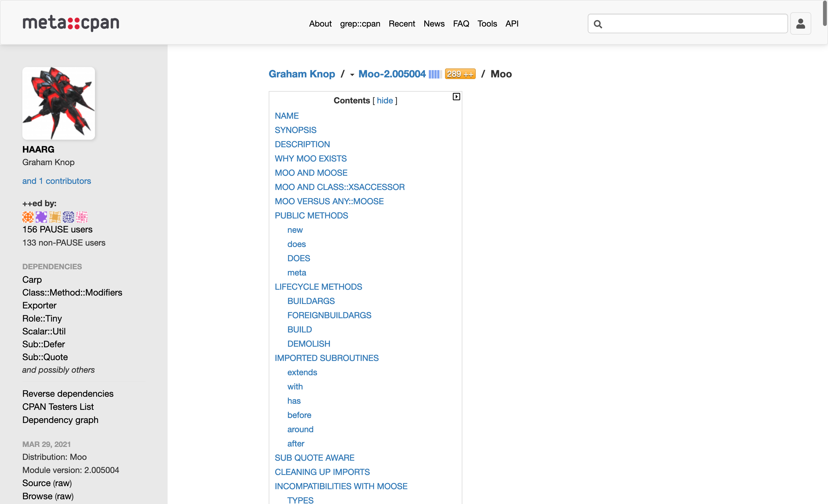
Task: Click the first orange ++ user avatar
Action: point(28,217)
